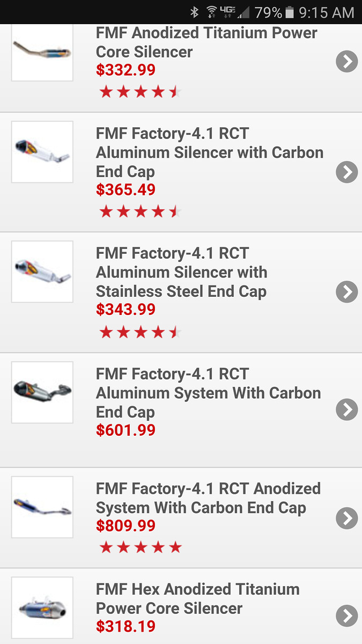Open FMF Anodized Titanium Power Core Silencer title

tap(206, 42)
